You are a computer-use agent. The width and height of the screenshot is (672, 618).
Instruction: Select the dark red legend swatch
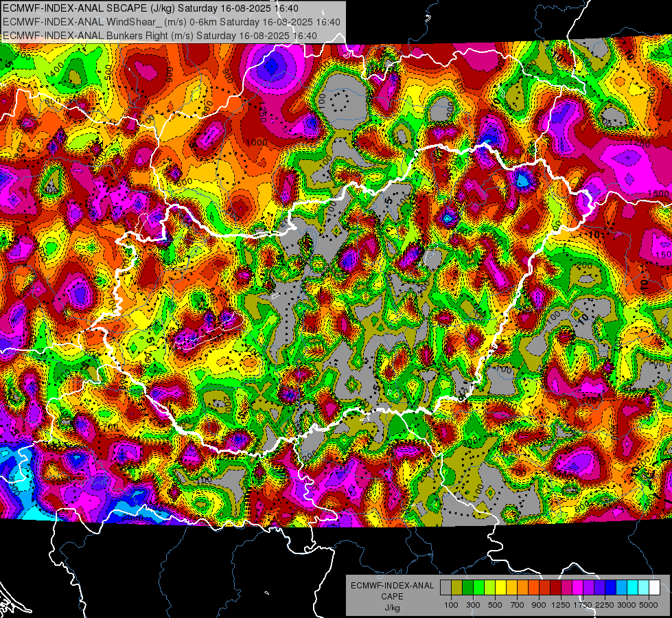pyautogui.click(x=556, y=588)
